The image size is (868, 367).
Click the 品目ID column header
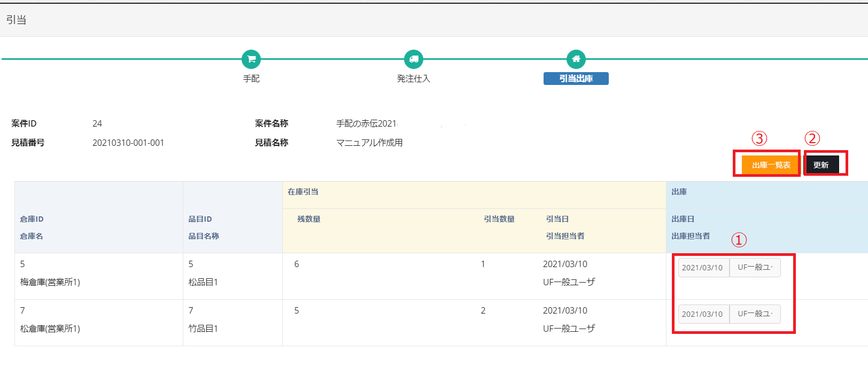pos(200,219)
